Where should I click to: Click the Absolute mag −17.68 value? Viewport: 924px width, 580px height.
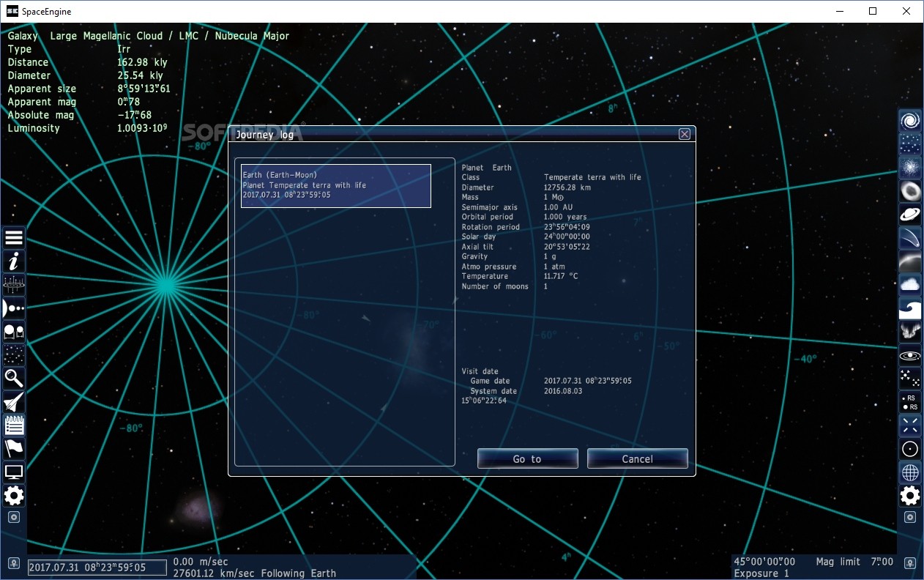click(135, 115)
